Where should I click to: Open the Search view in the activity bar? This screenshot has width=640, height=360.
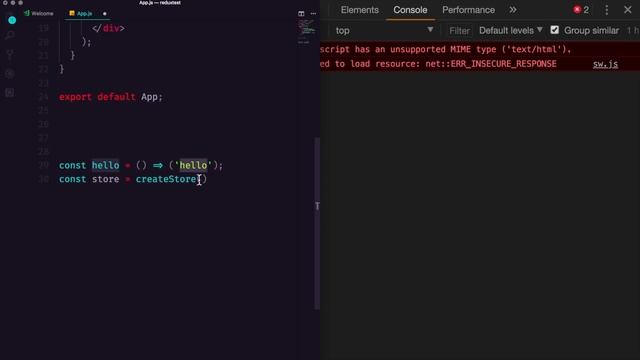pyautogui.click(x=10, y=36)
